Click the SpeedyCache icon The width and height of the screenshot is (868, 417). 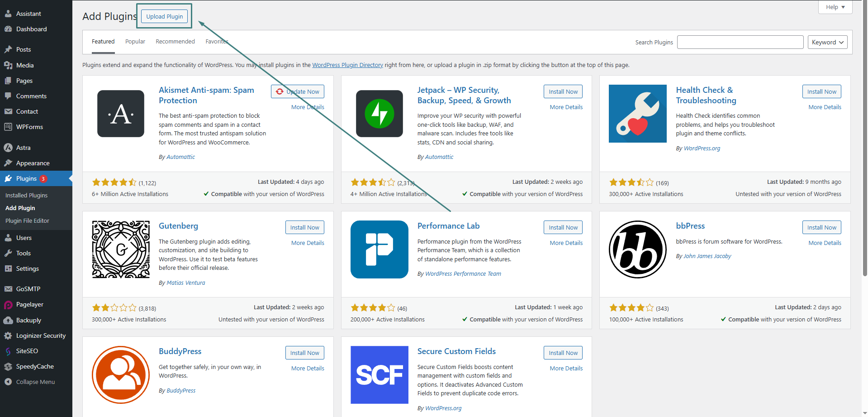tap(8, 366)
